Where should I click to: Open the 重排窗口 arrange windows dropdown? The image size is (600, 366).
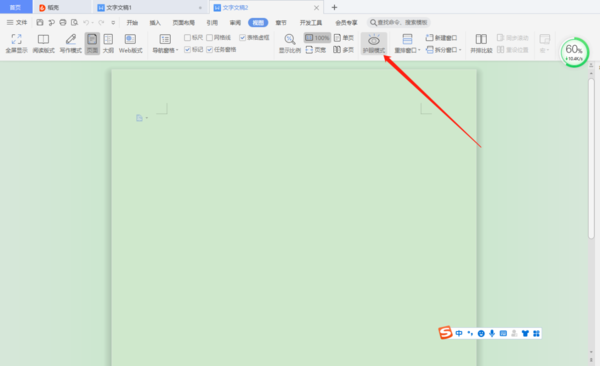408,43
